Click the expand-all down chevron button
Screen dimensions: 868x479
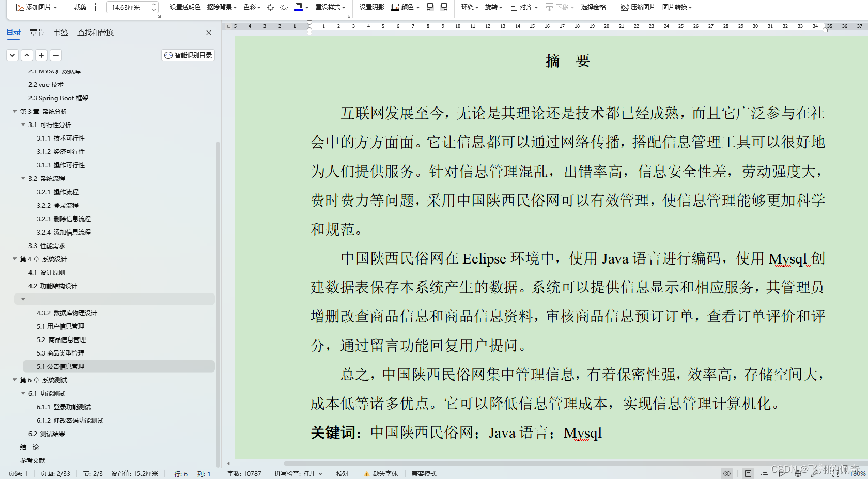pyautogui.click(x=12, y=55)
